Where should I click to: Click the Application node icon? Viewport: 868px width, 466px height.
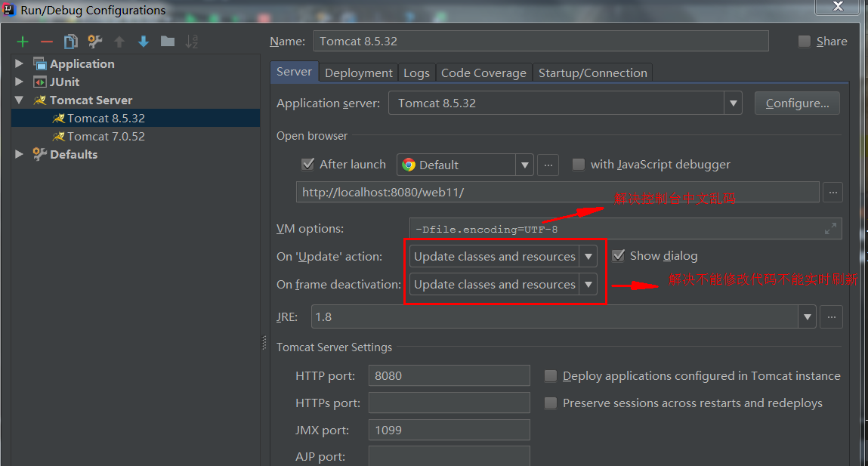[40, 64]
